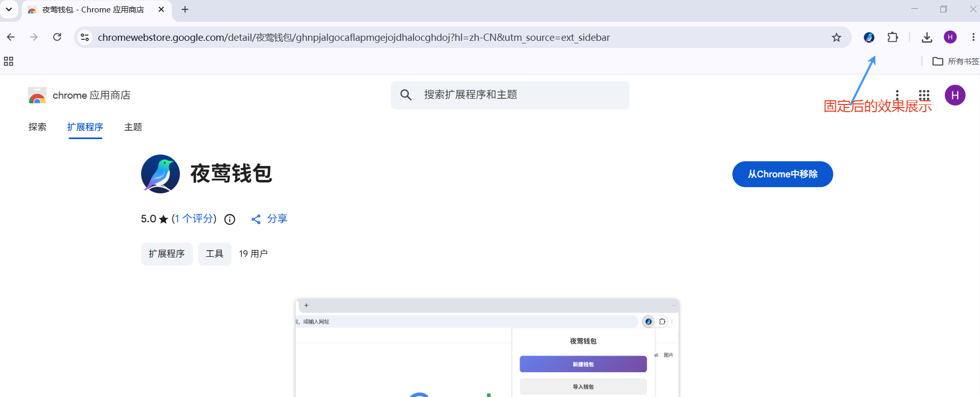Screen dimensions: 980x397
Task: Click the 19 用户 user count text
Action: [253, 254]
